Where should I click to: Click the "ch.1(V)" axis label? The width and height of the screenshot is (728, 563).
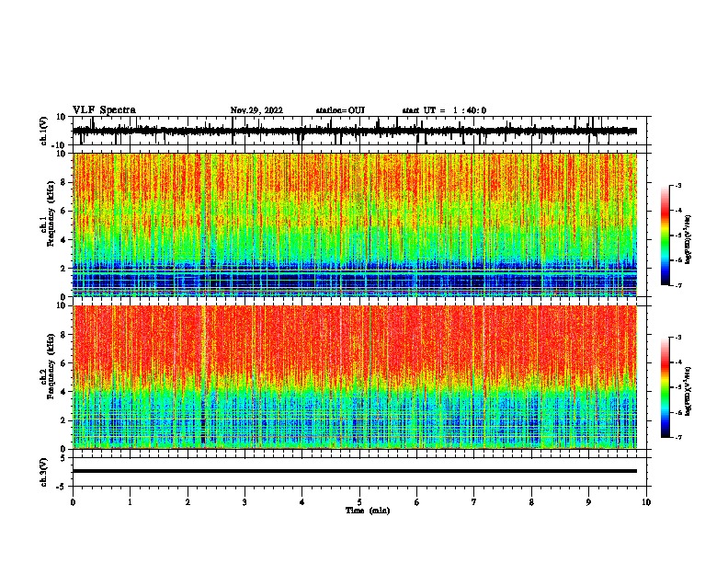[44, 131]
